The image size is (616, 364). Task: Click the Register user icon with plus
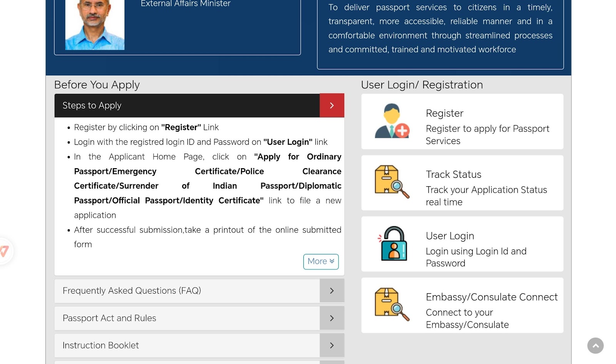tap(392, 121)
